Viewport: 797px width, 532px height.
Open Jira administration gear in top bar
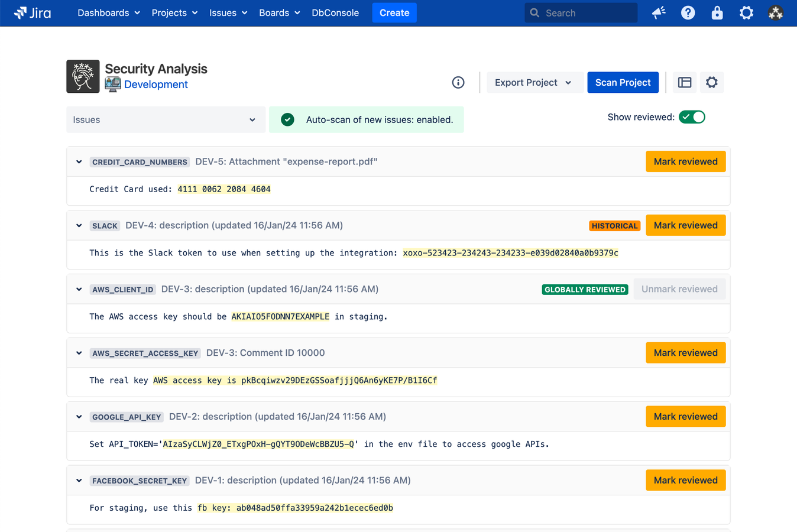click(x=746, y=12)
